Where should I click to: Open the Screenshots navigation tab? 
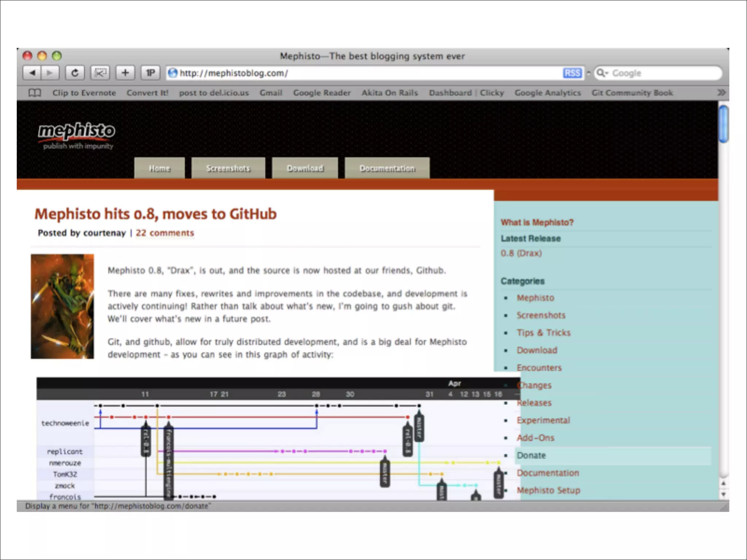tap(228, 168)
